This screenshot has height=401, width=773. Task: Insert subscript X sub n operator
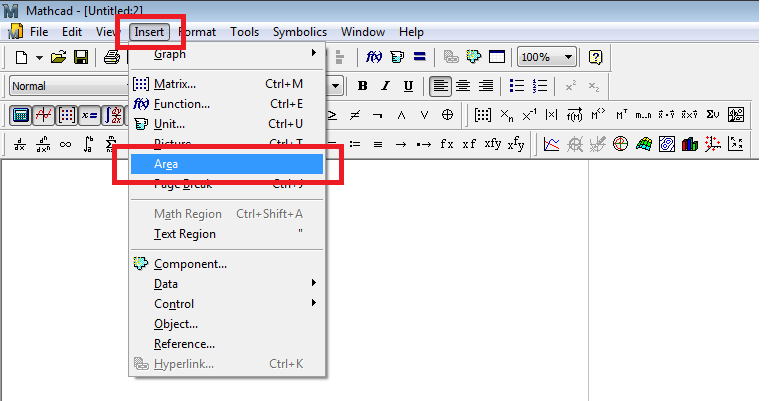(x=506, y=115)
